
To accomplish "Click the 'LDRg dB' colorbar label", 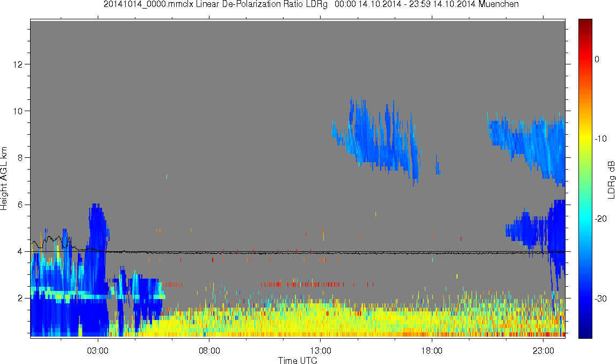I will click(x=611, y=179).
